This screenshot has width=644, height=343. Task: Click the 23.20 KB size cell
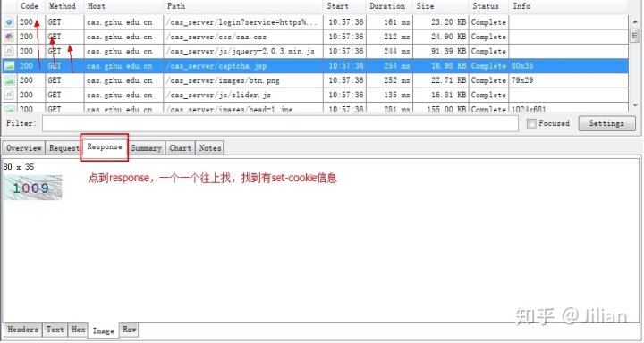point(448,22)
